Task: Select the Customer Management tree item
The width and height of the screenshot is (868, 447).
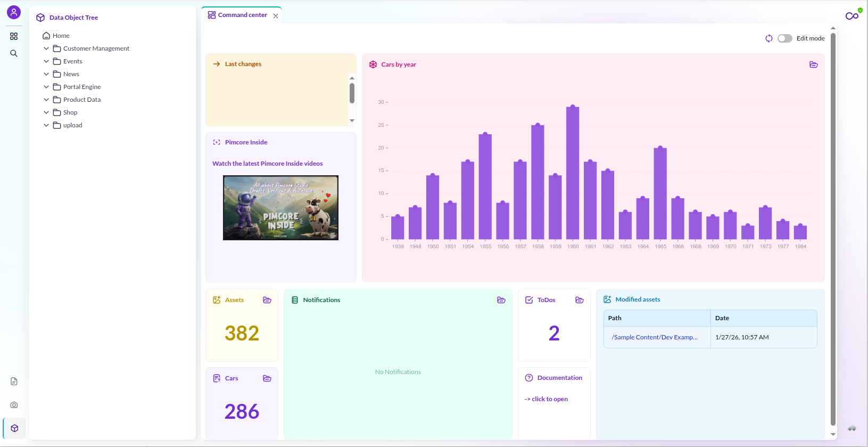Action: pos(96,48)
